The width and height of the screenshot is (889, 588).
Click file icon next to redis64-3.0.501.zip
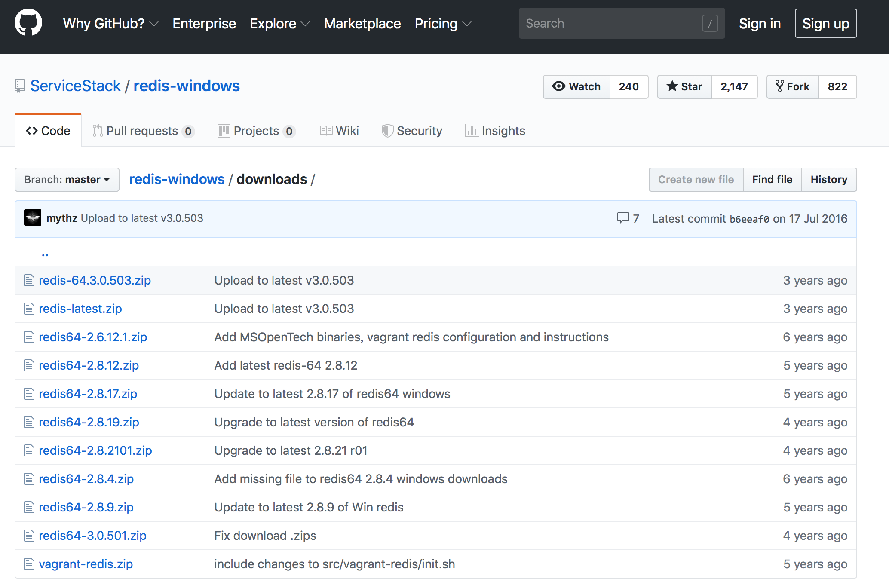(29, 536)
